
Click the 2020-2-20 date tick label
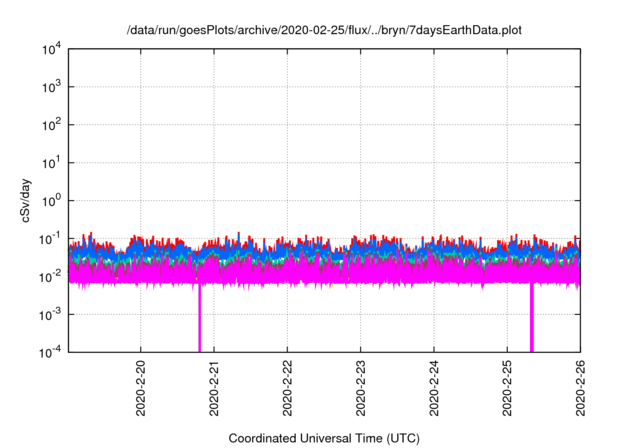141,388
